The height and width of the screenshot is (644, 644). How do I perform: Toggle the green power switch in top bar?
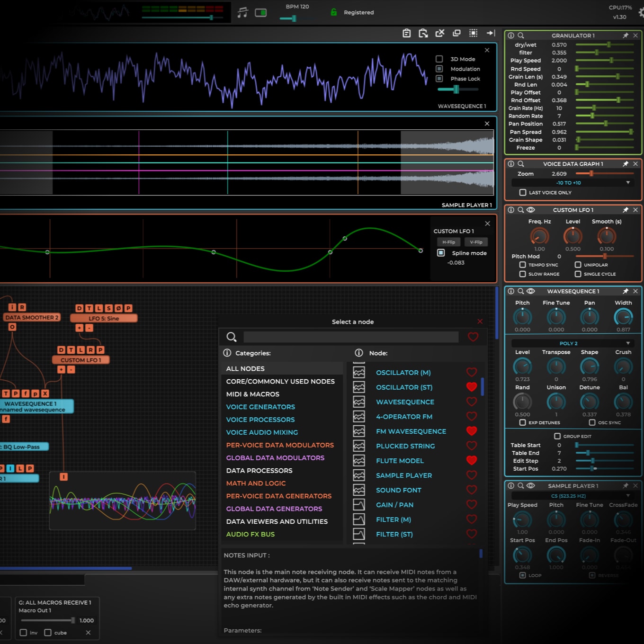261,13
